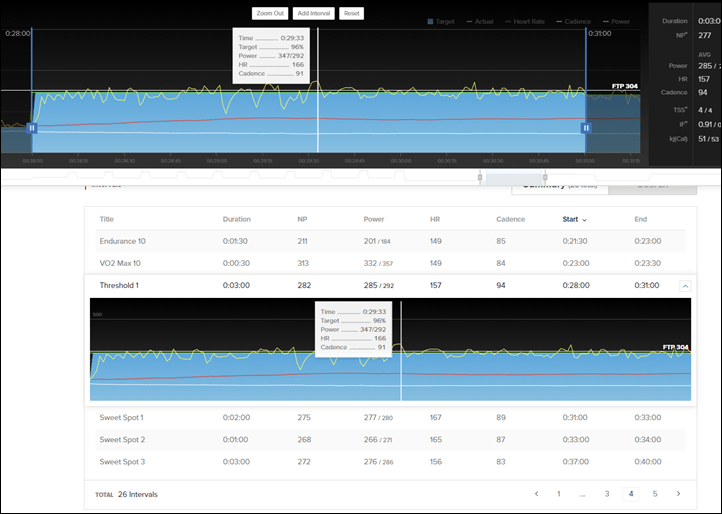Sort the table by Duration column
Image resolution: width=722 pixels, height=514 pixels.
pos(237,219)
